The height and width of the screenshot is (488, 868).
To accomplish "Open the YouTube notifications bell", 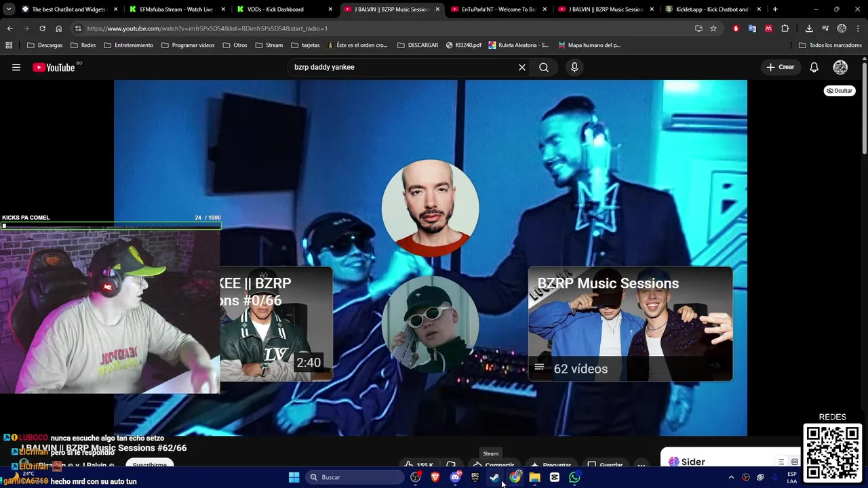I will pyautogui.click(x=814, y=67).
